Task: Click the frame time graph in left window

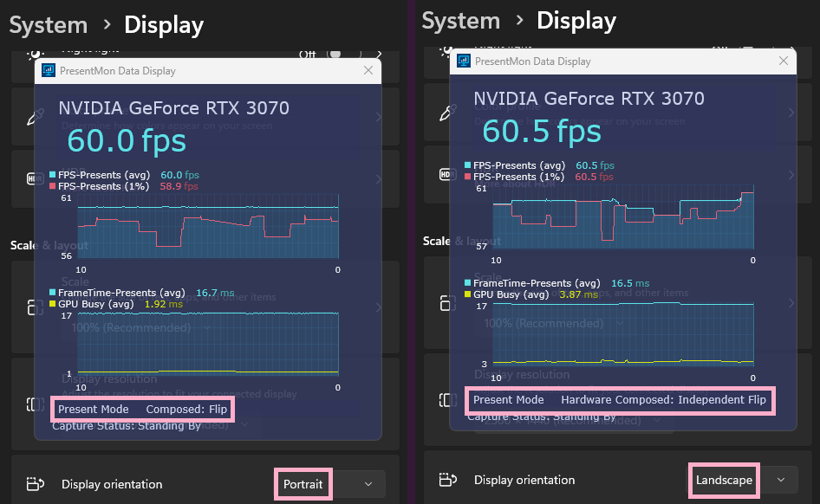Action: pyautogui.click(x=208, y=344)
